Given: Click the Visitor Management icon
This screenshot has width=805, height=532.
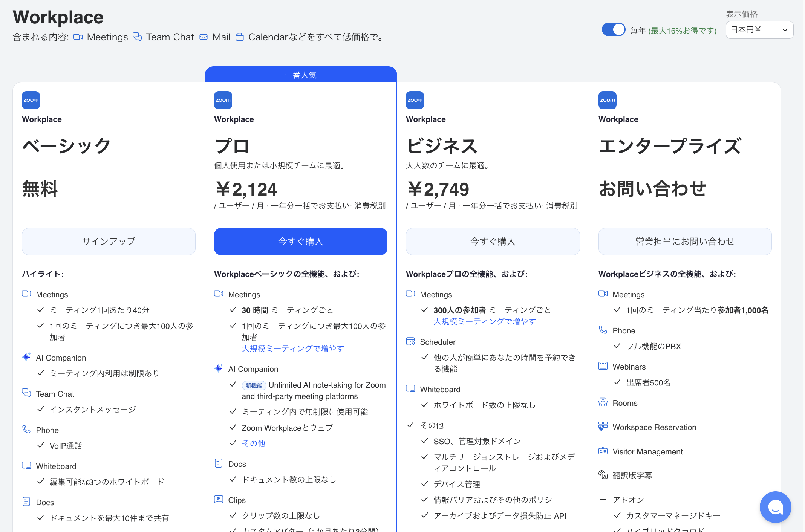Looking at the screenshot, I should pyautogui.click(x=603, y=451).
